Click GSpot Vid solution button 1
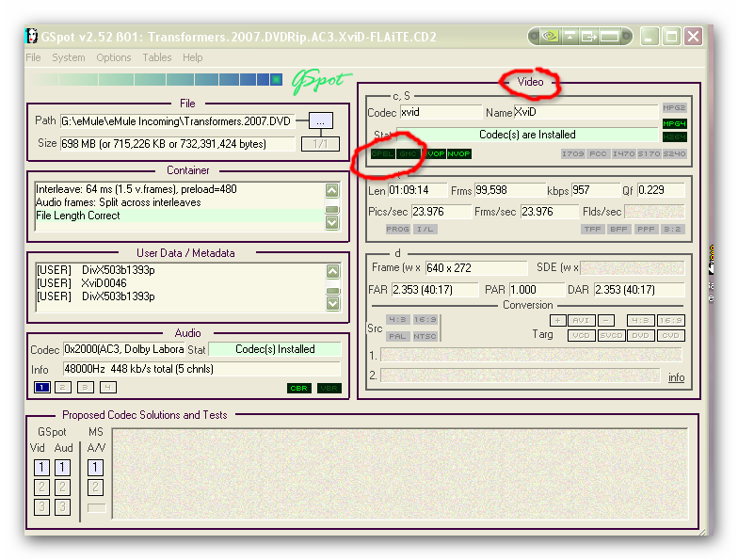Viewport: 738px width, 560px height. (41, 467)
